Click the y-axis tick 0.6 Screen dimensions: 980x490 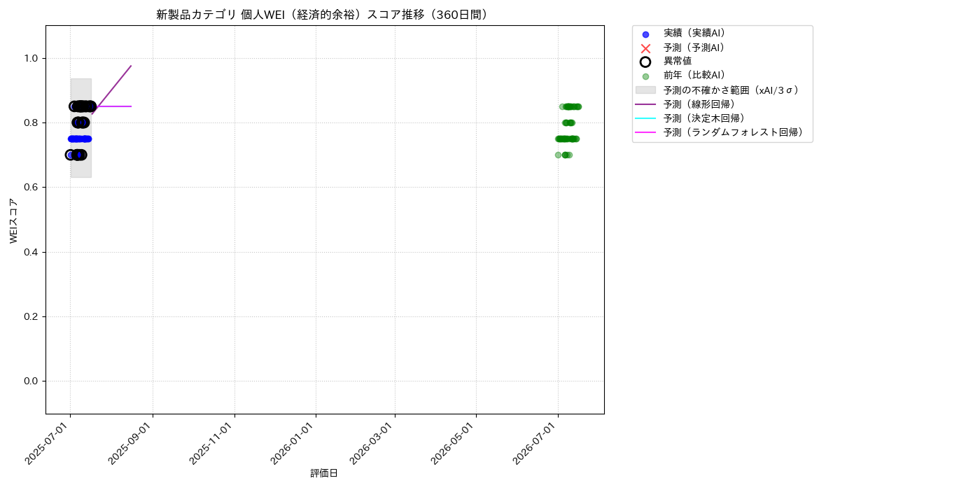[x=31, y=187]
